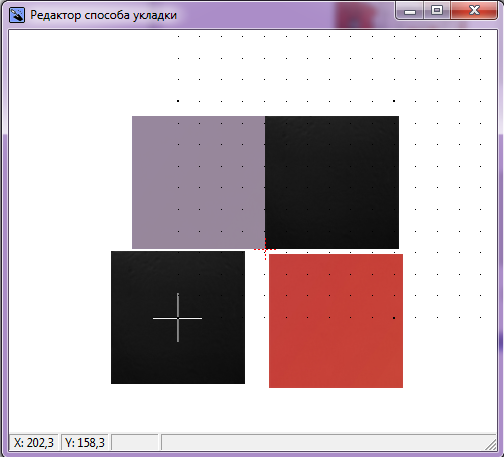This screenshot has width=504, height=457.
Task: Click the window title text
Action: click(103, 15)
